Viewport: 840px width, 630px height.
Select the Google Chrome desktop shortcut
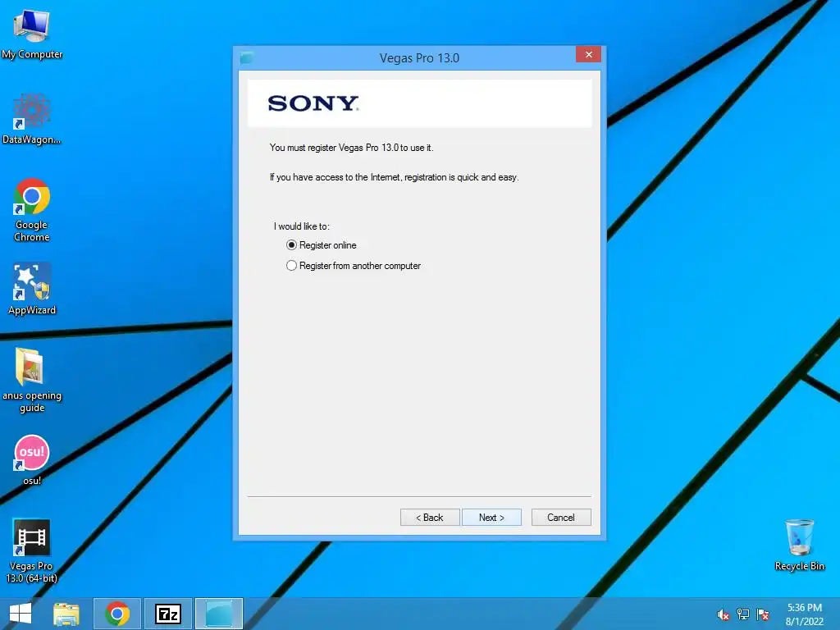[32, 209]
